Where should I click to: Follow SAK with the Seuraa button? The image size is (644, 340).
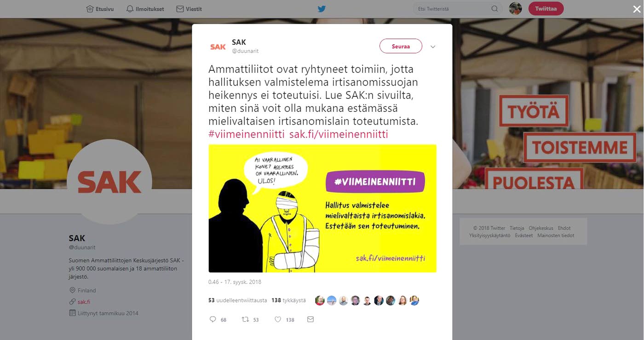tap(401, 46)
